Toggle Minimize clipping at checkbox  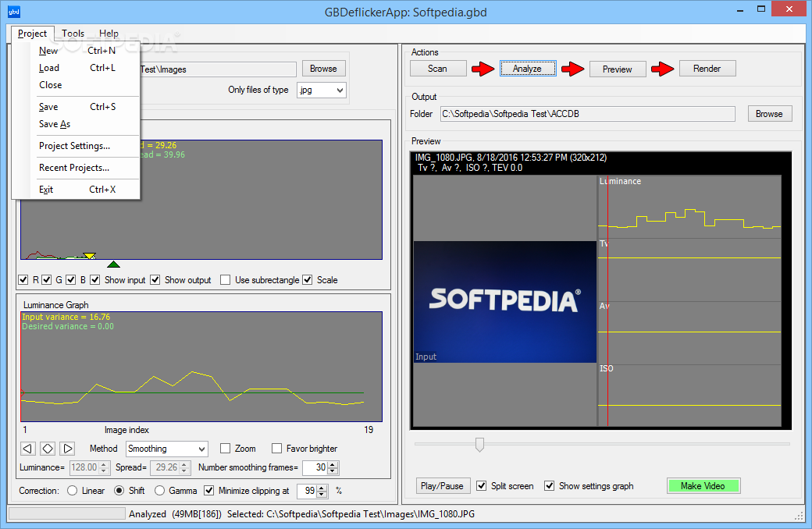click(x=208, y=490)
